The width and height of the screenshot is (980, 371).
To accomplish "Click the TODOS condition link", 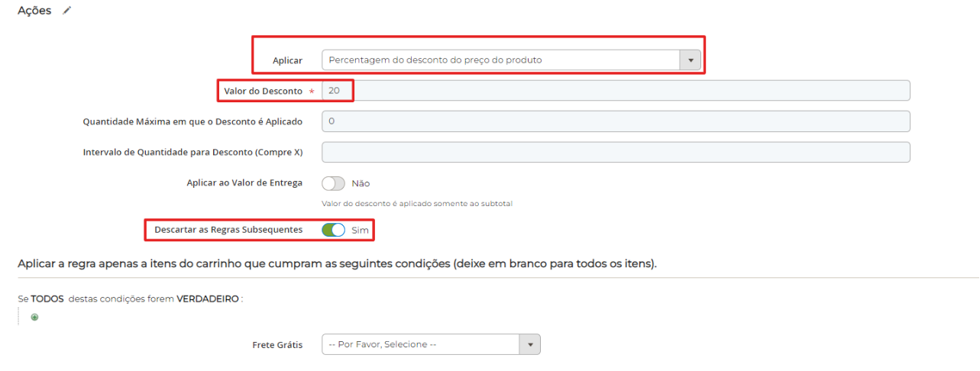I will pos(47,299).
